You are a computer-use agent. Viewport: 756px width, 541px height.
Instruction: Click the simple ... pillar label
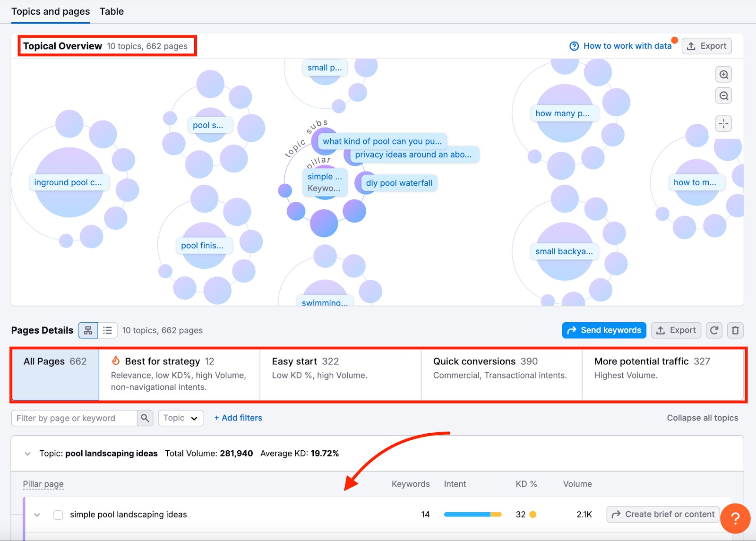coord(325,182)
